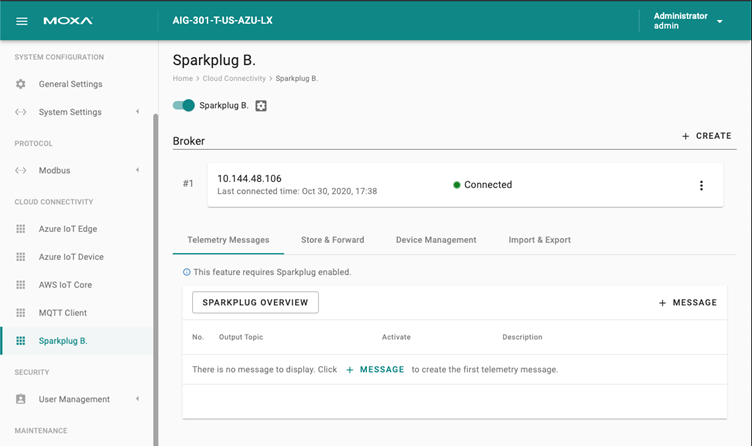Open the broker 10.144.48.106 three-dot menu
Screen dimensions: 752x446
pos(701,186)
